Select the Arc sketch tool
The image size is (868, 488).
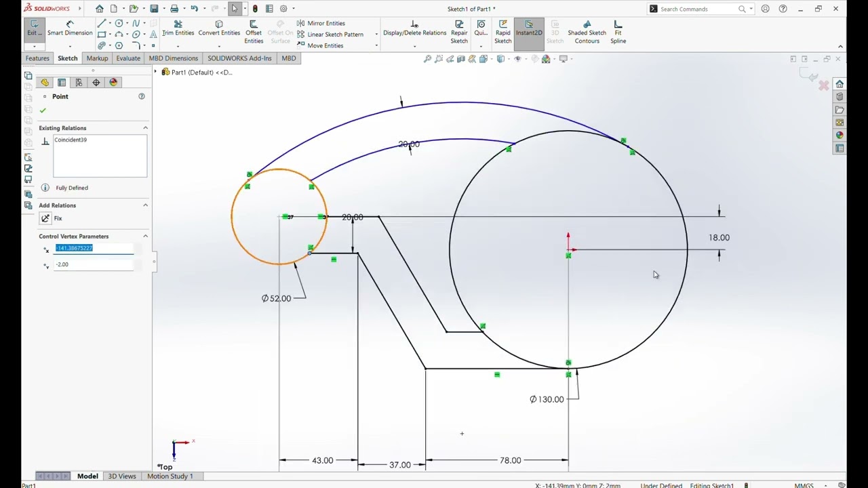pyautogui.click(x=119, y=34)
